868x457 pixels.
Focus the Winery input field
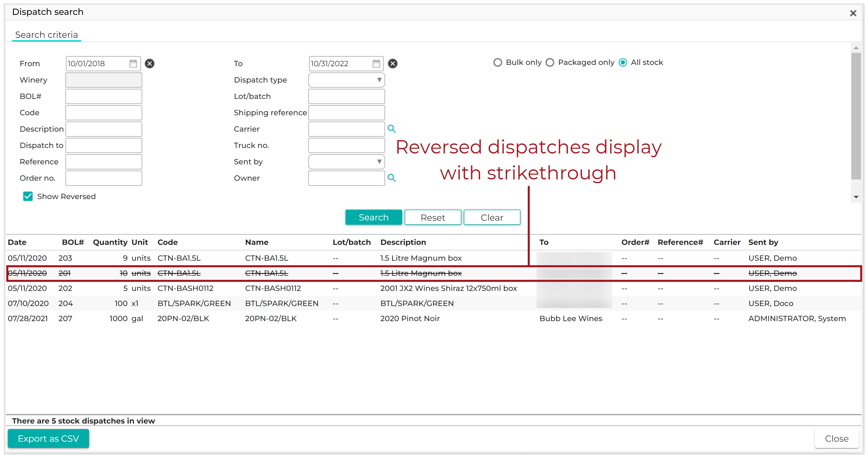coord(104,80)
